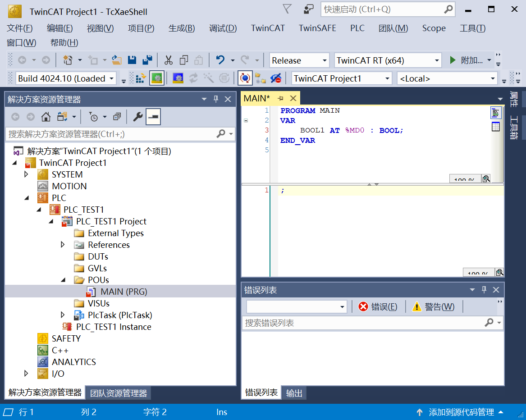Expand the SYSTEM tree node
This screenshot has width=526, height=420.
(x=26, y=174)
